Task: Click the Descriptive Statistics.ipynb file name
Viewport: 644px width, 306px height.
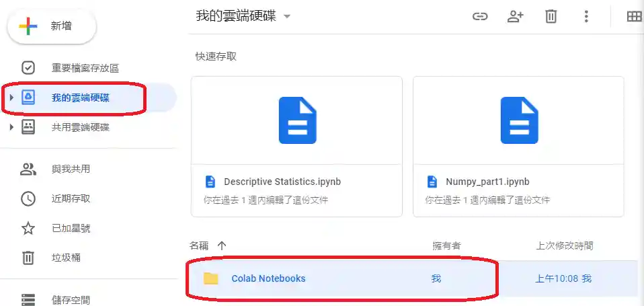Action: (x=282, y=182)
